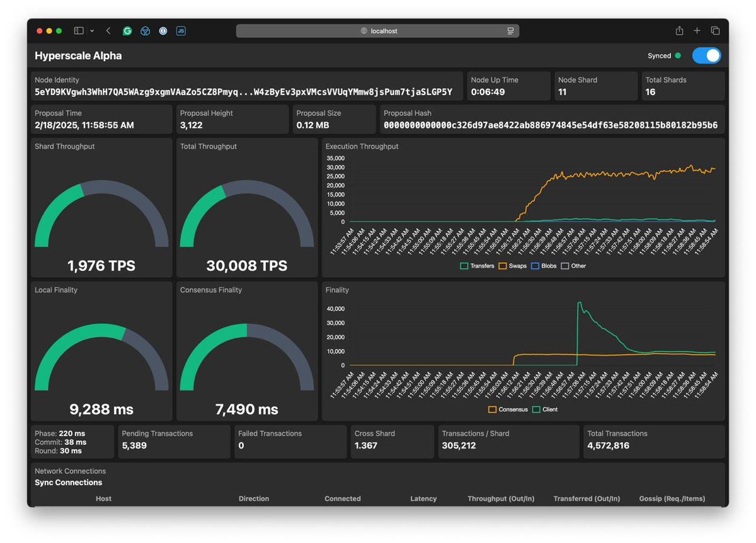Toggle Other series in Execution Throughput legend
The height and width of the screenshot is (543, 756).
573,266
